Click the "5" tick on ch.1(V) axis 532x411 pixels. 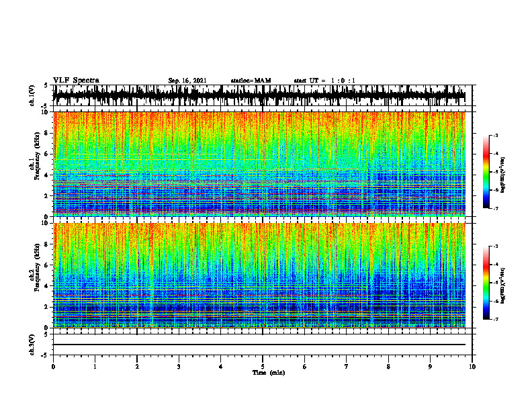pos(46,85)
